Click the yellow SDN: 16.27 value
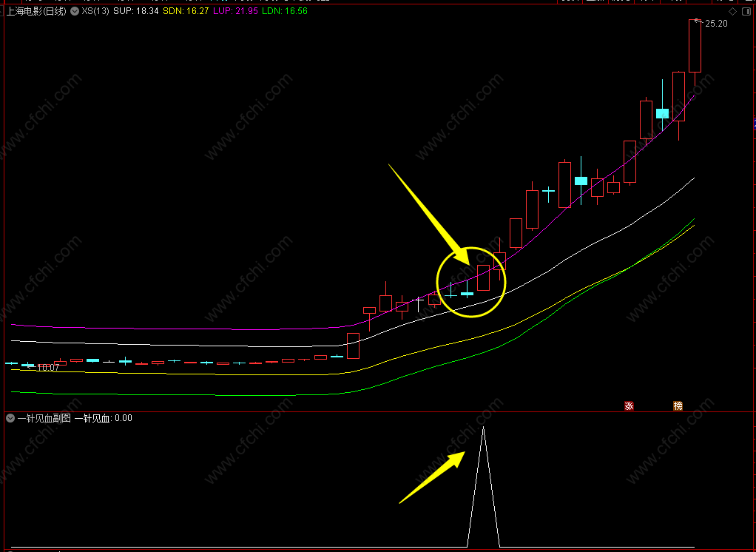 (x=186, y=11)
